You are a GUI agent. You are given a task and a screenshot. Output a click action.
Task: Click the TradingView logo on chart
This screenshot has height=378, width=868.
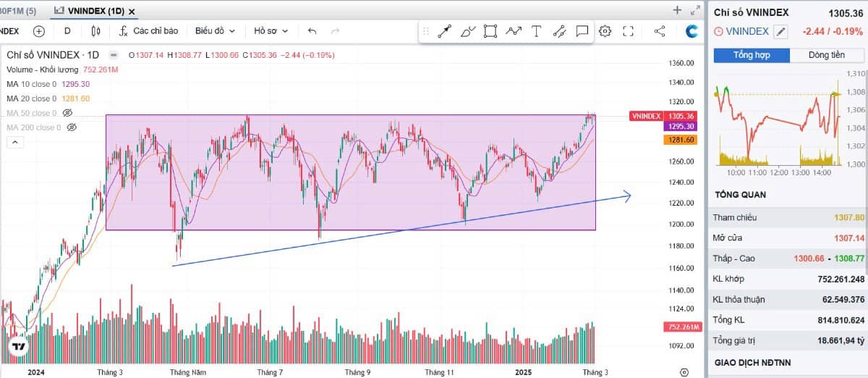pos(17,347)
